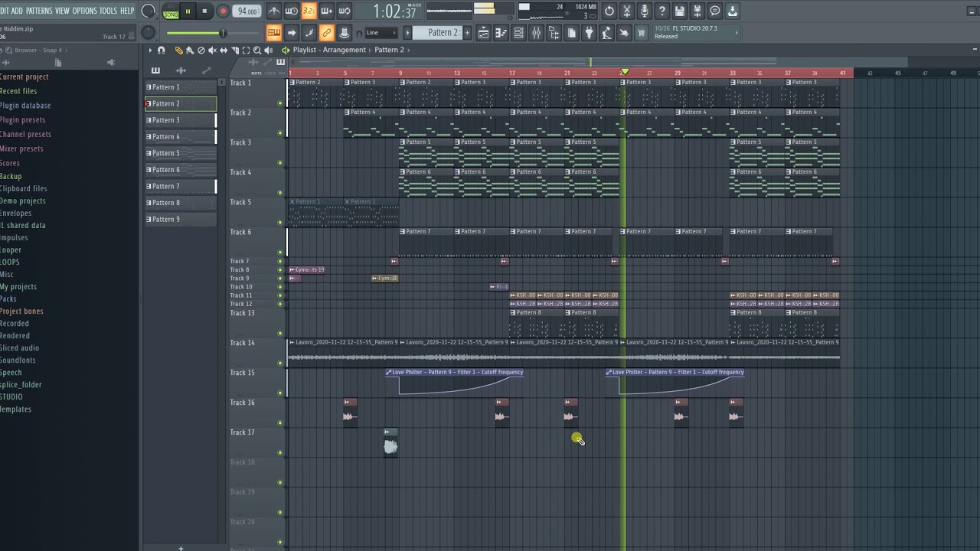Expand the Sliced audio folder
980x551 pixels.
(x=19, y=348)
